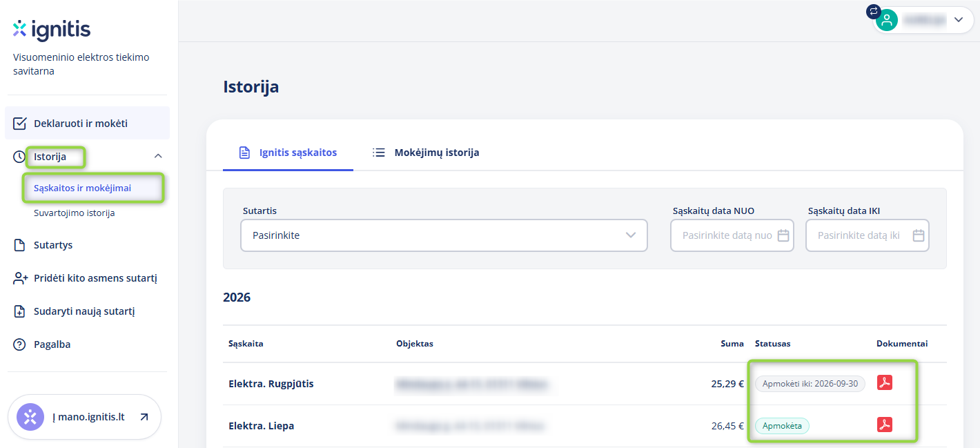Open Pagalba in the sidebar
This screenshot has height=448, width=980.
[x=52, y=344]
